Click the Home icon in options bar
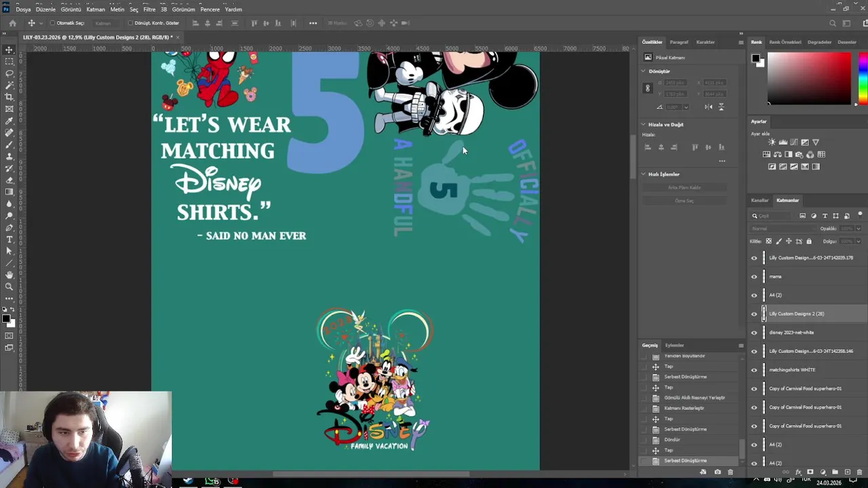This screenshot has width=868, height=488. 12,23
